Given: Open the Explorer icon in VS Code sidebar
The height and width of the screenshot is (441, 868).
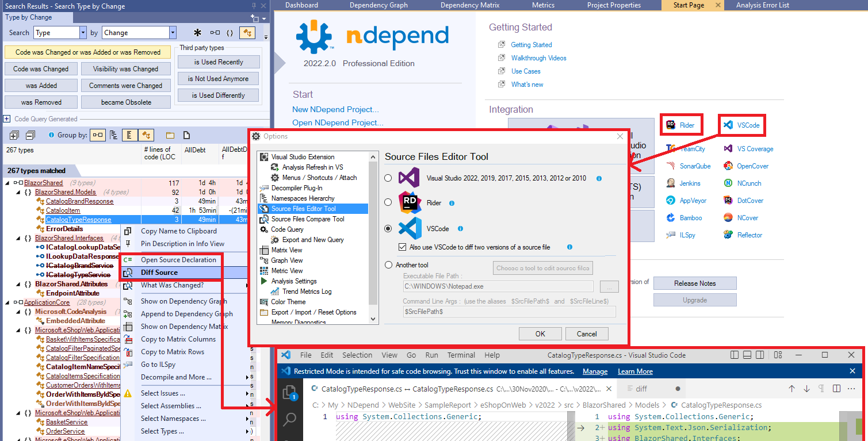Looking at the screenshot, I should pyautogui.click(x=289, y=393).
